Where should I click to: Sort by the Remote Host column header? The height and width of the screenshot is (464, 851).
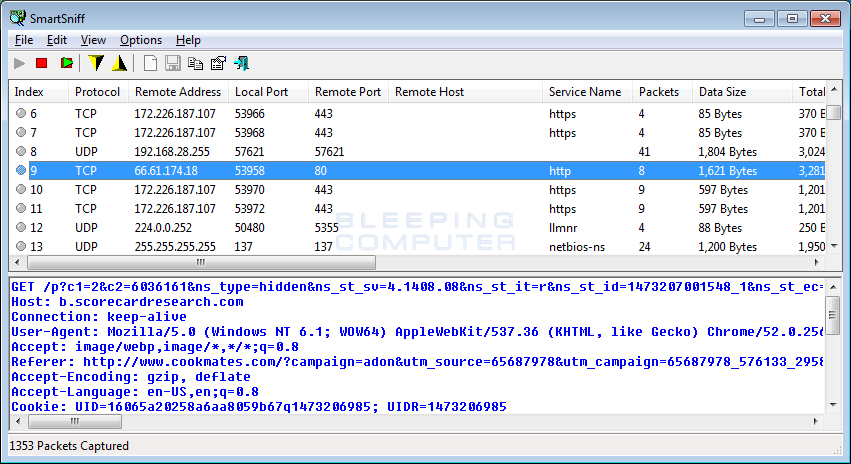(x=465, y=92)
